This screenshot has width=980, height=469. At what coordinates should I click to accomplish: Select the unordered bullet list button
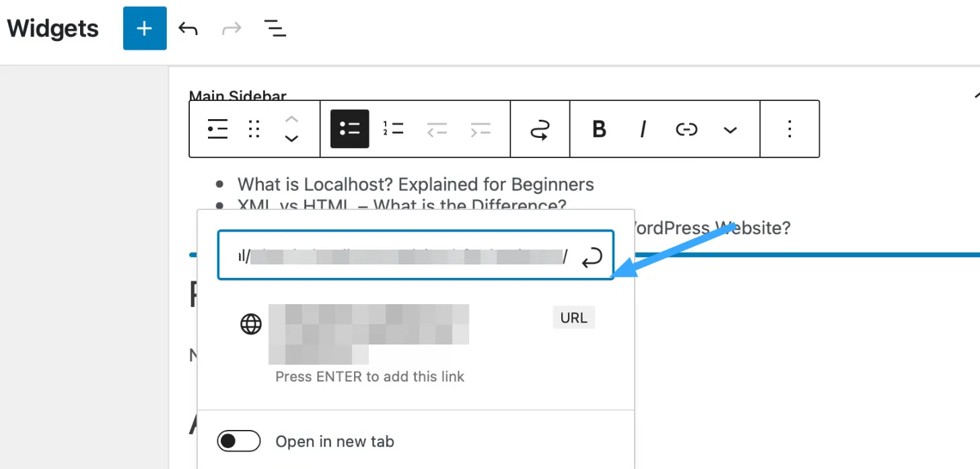point(349,129)
